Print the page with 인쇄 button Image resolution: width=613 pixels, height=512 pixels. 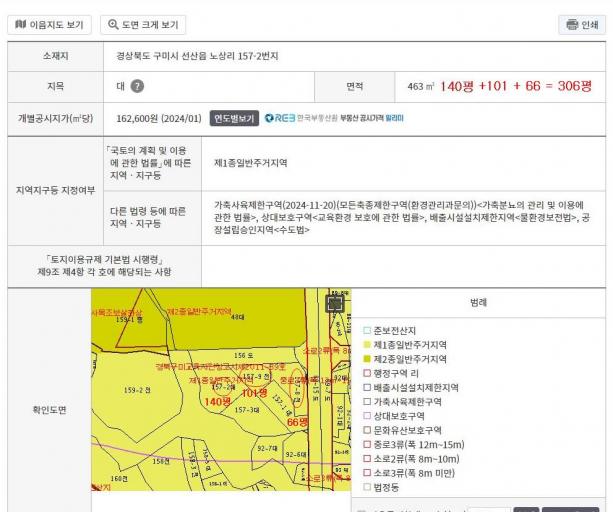pyautogui.click(x=582, y=25)
